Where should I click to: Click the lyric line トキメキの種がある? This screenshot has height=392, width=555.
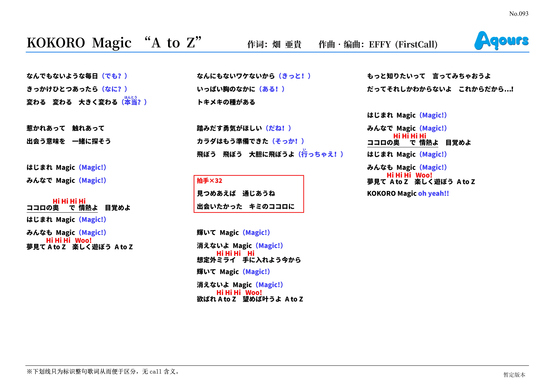click(x=226, y=102)
